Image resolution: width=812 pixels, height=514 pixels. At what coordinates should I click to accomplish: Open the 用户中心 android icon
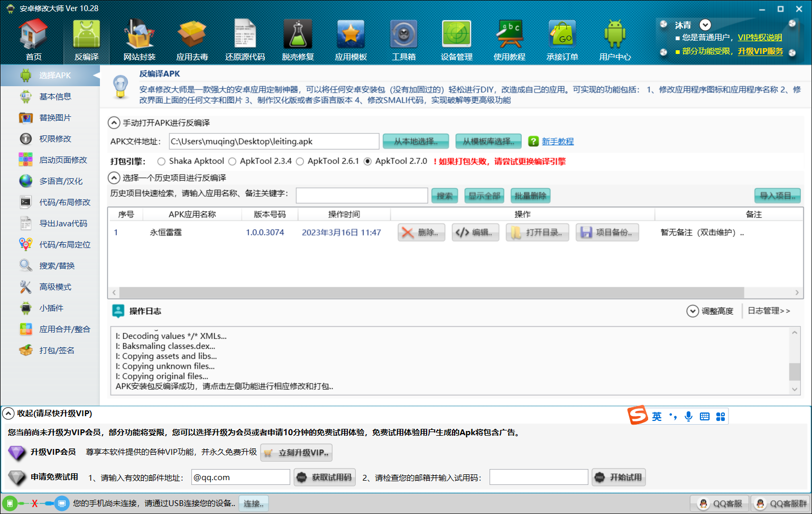pyautogui.click(x=615, y=34)
